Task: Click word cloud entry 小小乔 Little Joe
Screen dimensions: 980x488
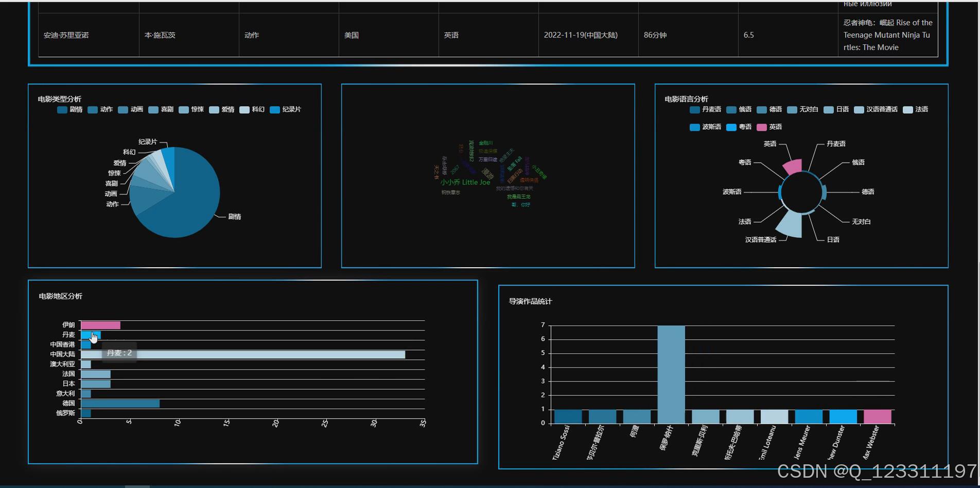Action: coord(465,182)
